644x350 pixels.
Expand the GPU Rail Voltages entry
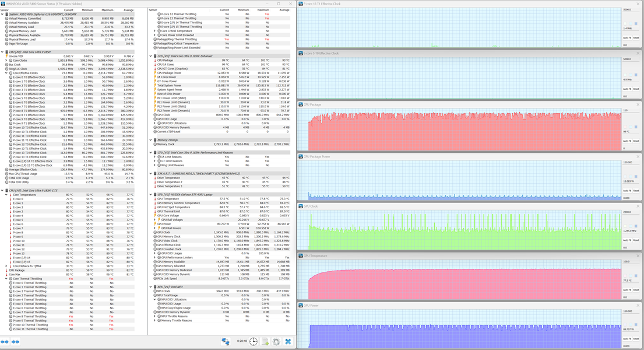click(154, 220)
